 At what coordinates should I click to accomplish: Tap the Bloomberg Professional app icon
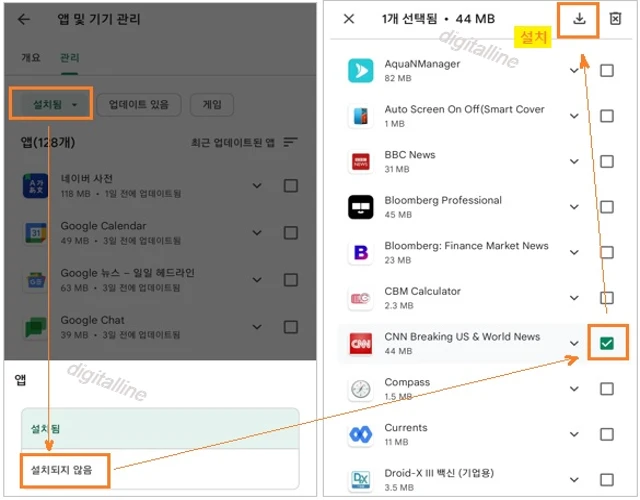coord(360,207)
